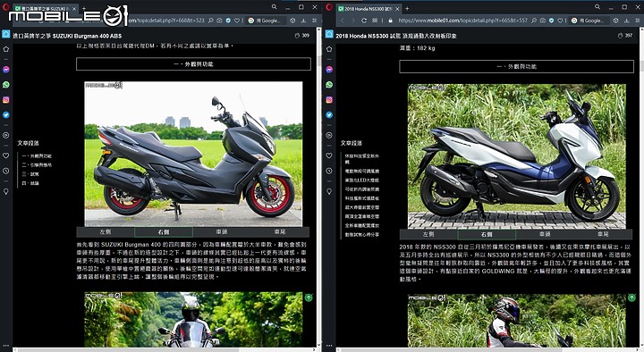The image size is (644, 352).
Task: Open Twitter in the left window sidebar
Action: [x=5, y=115]
